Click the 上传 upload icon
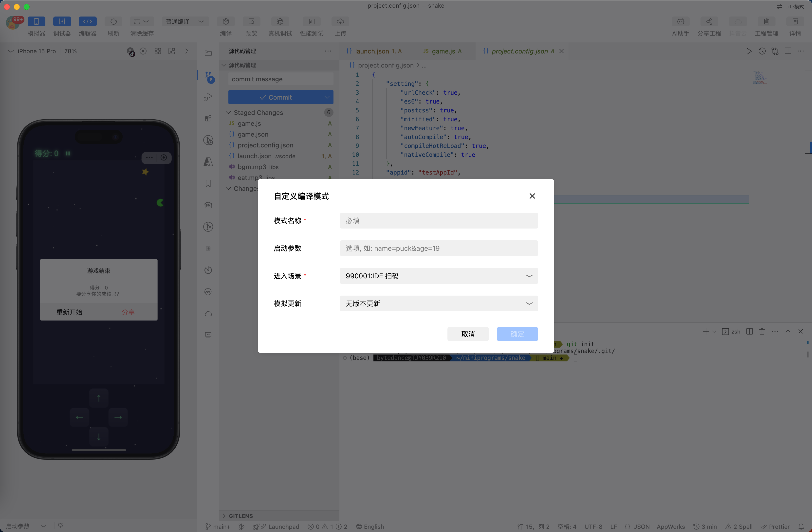This screenshot has height=532, width=812. click(x=340, y=21)
